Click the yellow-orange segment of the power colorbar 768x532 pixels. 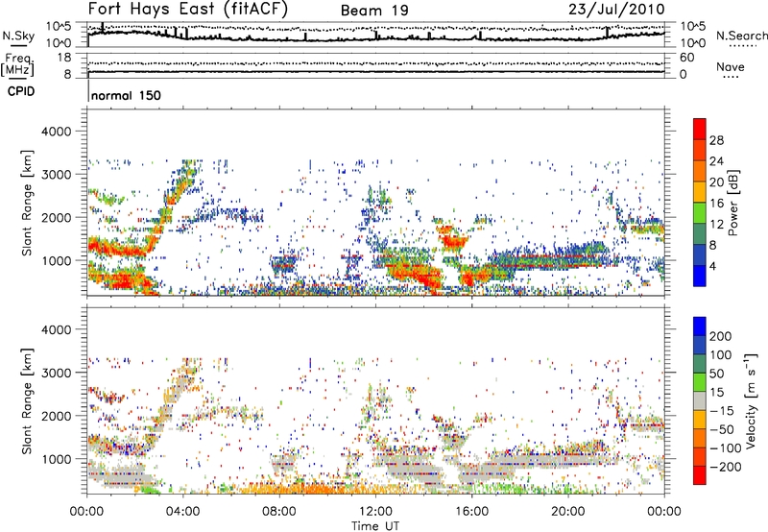coord(700,192)
